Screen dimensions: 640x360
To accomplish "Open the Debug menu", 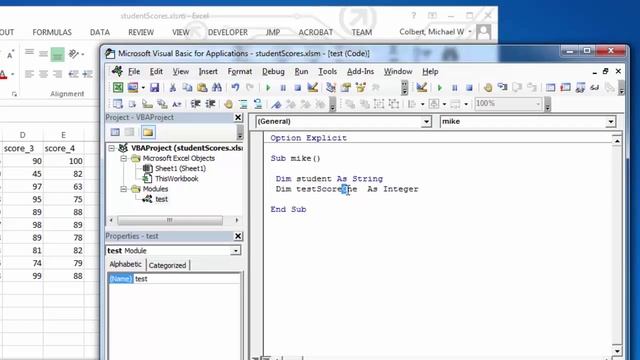I will [x=273, y=71].
